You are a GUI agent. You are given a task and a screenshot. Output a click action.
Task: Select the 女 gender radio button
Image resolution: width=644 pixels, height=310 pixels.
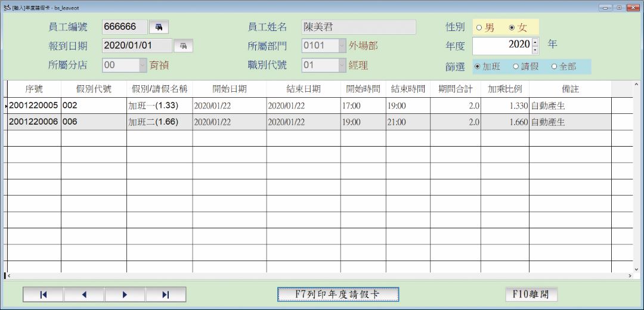pyautogui.click(x=512, y=28)
